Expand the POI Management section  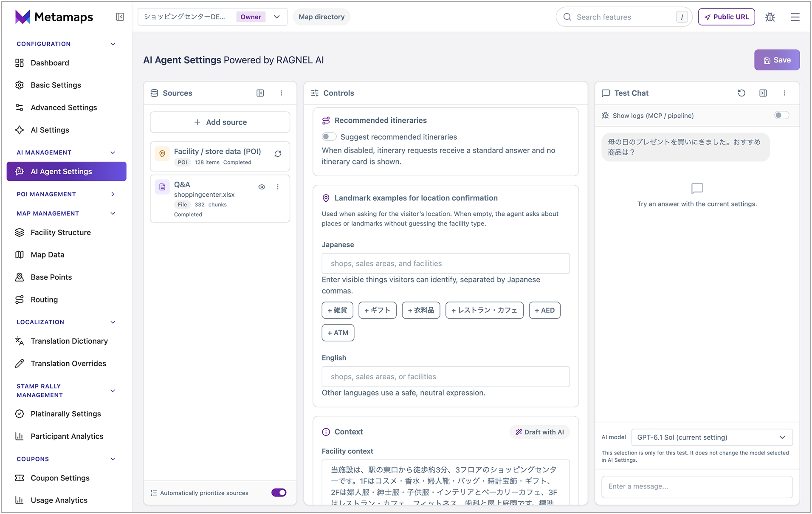click(113, 194)
